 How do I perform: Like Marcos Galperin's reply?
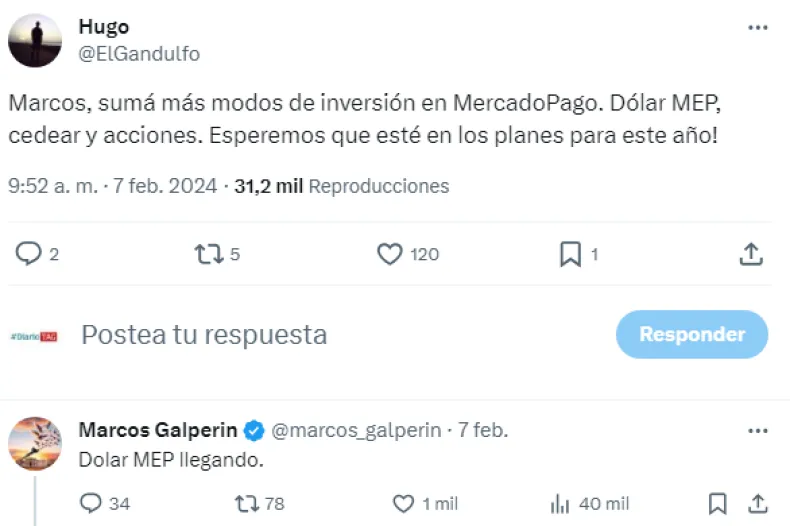[x=403, y=502]
